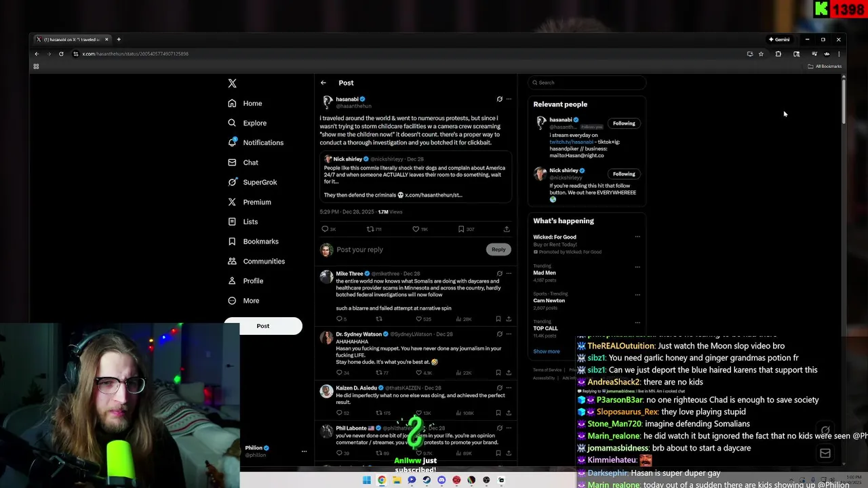Open hasanabi's profile picture on post
Screen dimensions: 868x488
(328, 102)
